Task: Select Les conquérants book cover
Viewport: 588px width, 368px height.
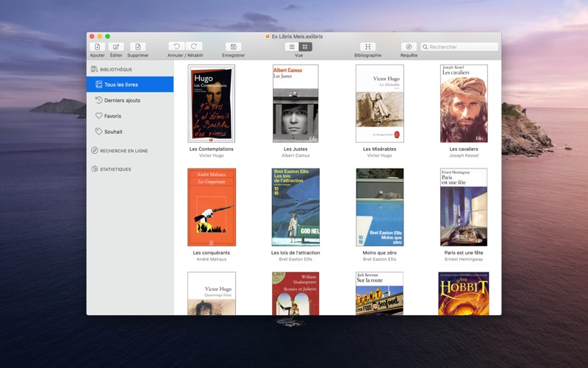Action: click(212, 207)
